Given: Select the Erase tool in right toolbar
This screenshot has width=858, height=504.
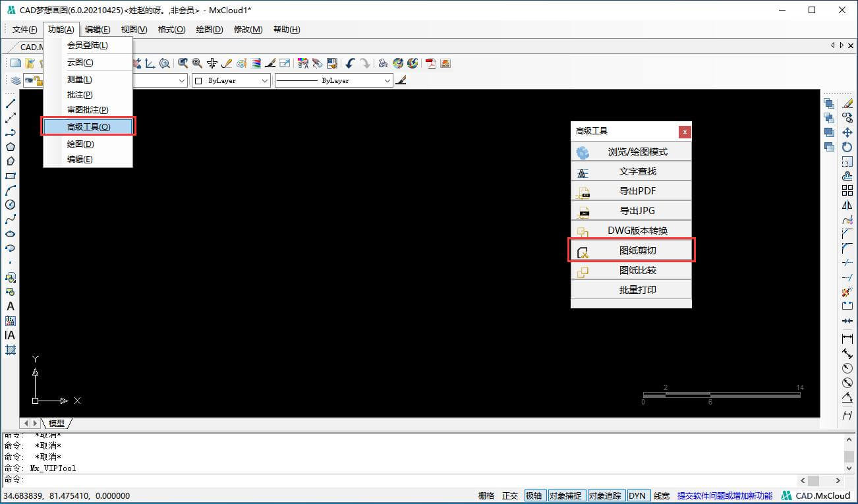Looking at the screenshot, I should click(847, 103).
